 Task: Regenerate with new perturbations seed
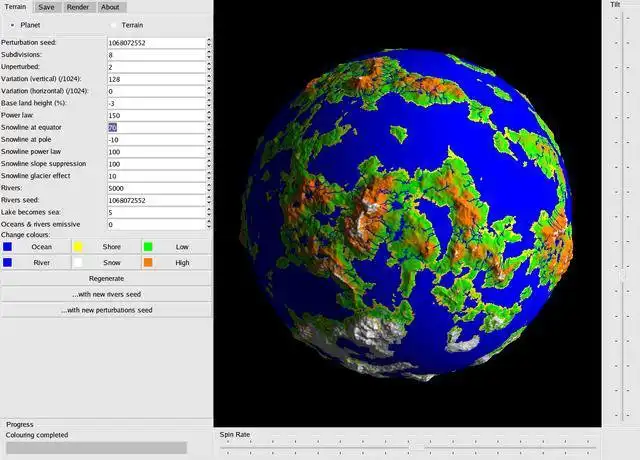106,310
